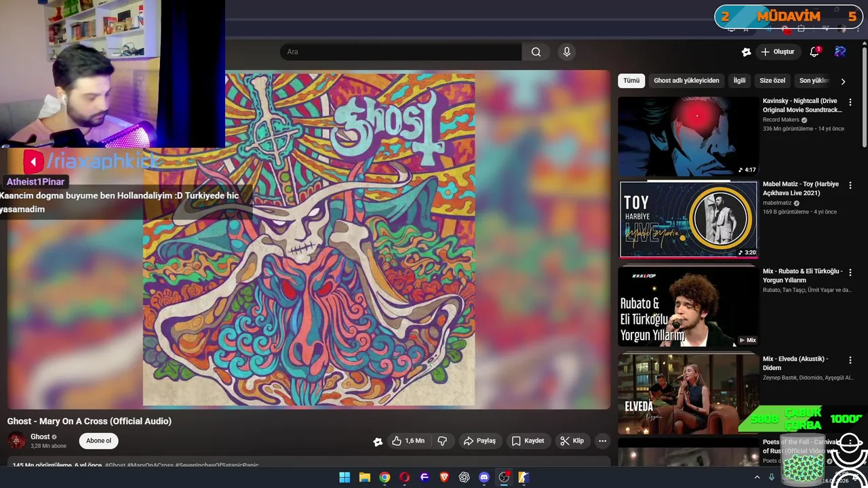868x488 pixels.
Task: Click the sparkle icon left of the like button
Action: (378, 442)
